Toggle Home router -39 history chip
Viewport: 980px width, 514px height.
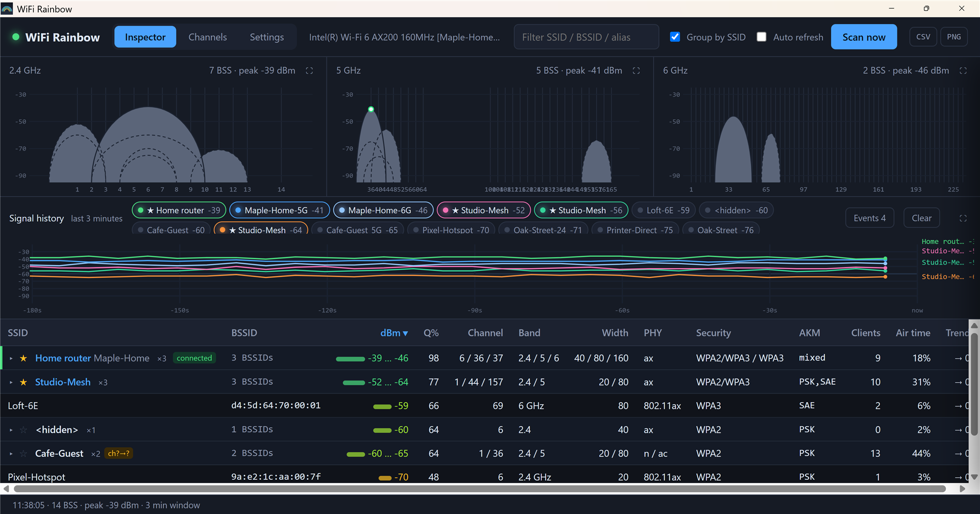point(179,210)
